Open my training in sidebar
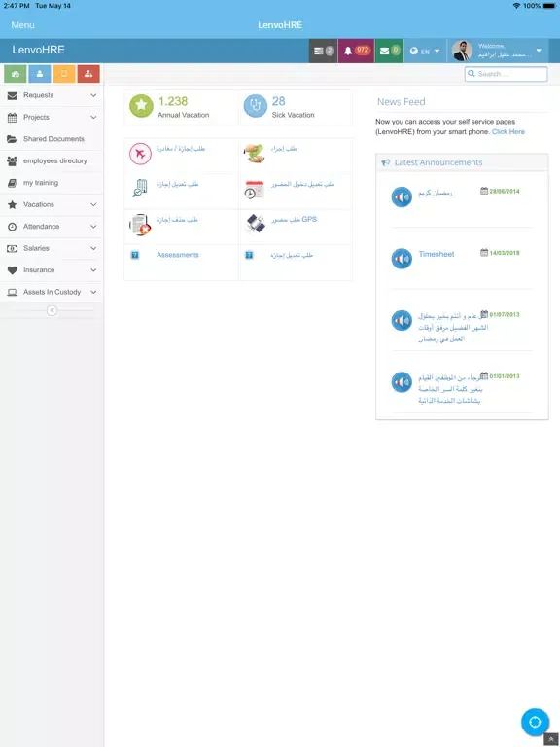This screenshot has height=747, width=560. click(x=52, y=183)
